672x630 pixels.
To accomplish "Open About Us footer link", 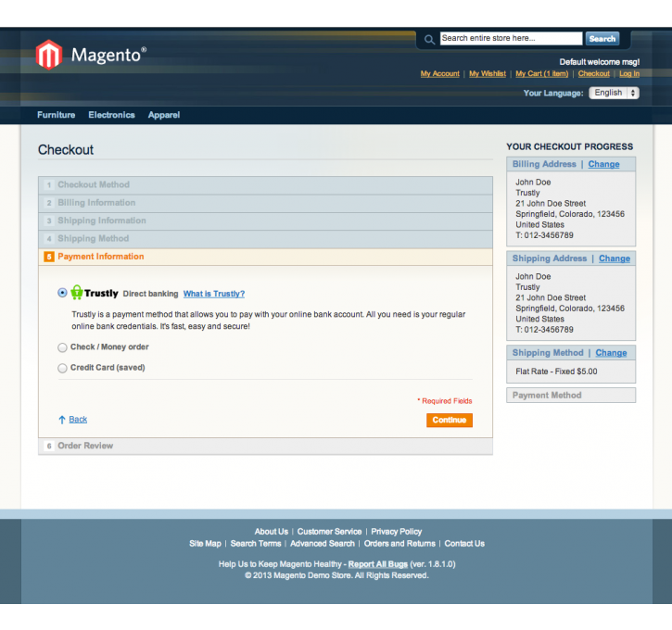I will tap(272, 532).
